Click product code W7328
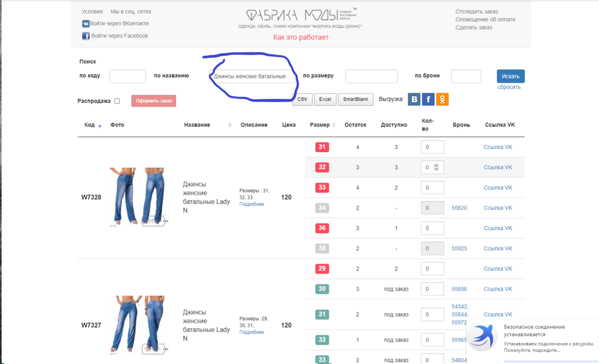 (91, 197)
